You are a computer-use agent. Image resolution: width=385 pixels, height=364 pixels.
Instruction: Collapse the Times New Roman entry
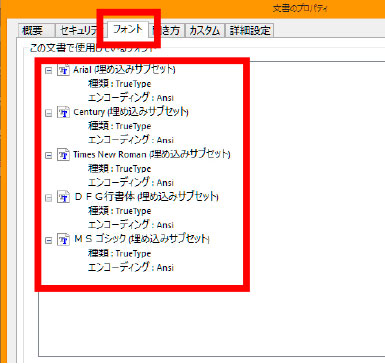click(49, 155)
